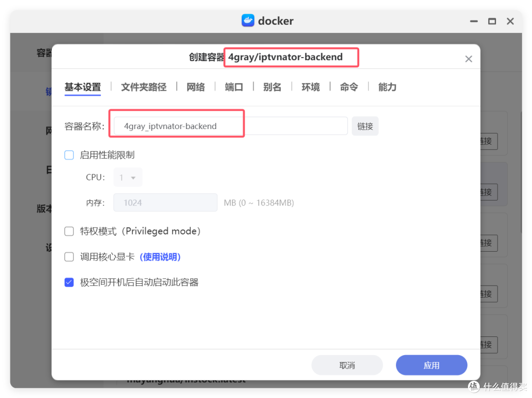The height and width of the screenshot is (398, 532).
Task: Enable the 启用性能限制 checkbox
Action: (x=69, y=155)
